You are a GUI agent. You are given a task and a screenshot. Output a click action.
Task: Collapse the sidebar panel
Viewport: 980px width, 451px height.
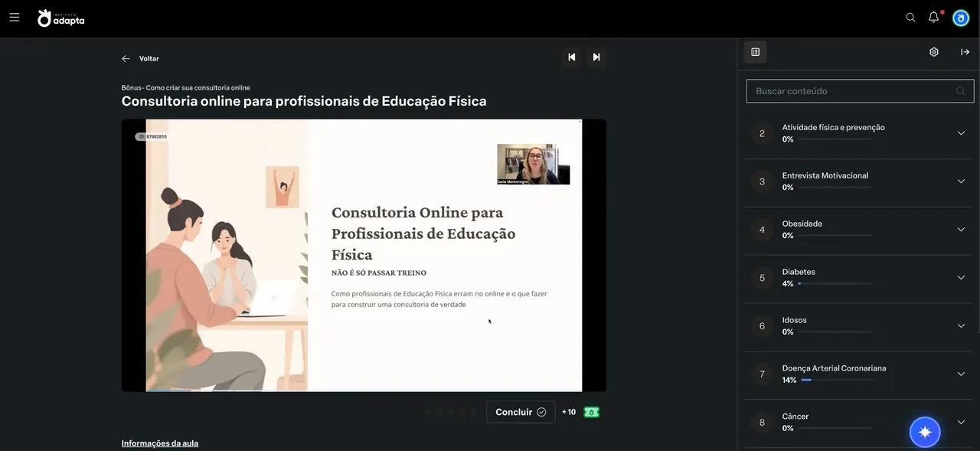click(x=965, y=52)
